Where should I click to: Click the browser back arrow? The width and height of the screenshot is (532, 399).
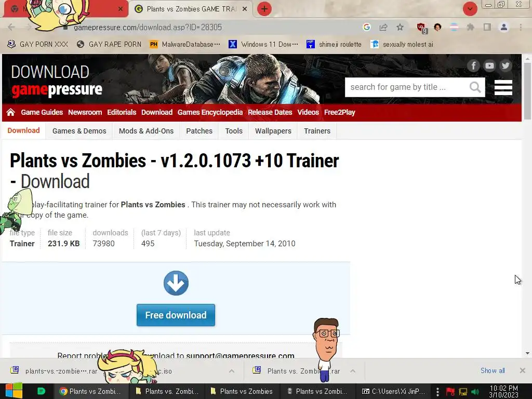coord(11,27)
